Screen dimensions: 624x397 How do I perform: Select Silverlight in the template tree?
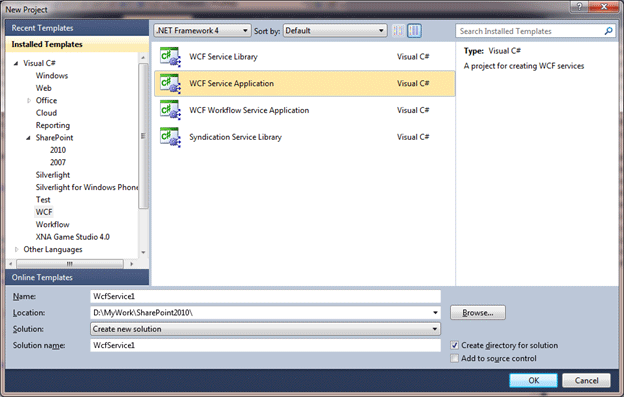[53, 175]
